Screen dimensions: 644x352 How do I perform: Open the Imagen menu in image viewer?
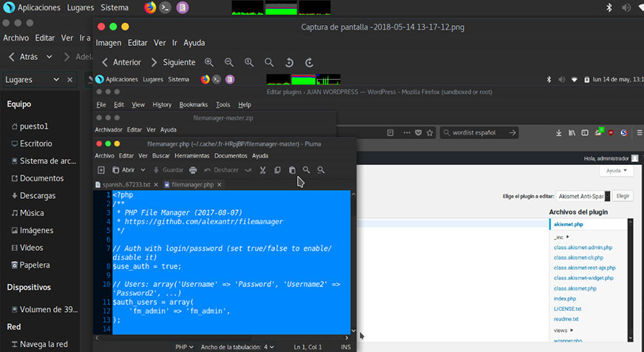click(x=108, y=43)
